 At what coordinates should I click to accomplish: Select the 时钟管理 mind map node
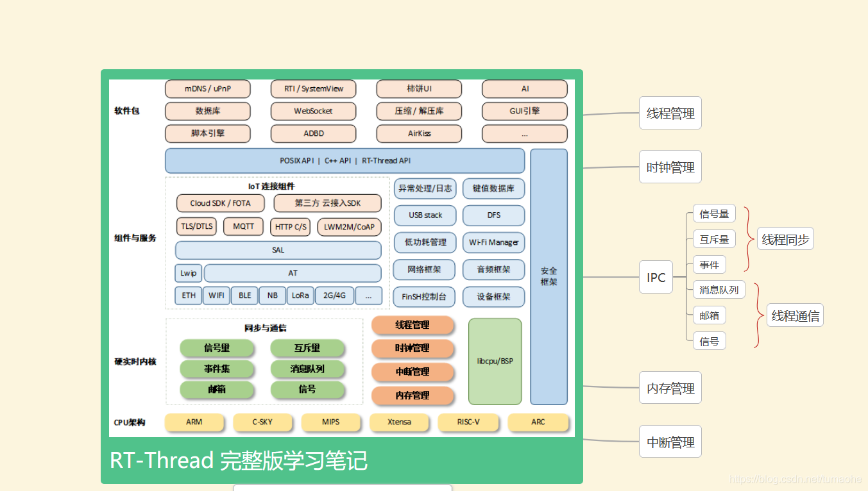tap(670, 167)
